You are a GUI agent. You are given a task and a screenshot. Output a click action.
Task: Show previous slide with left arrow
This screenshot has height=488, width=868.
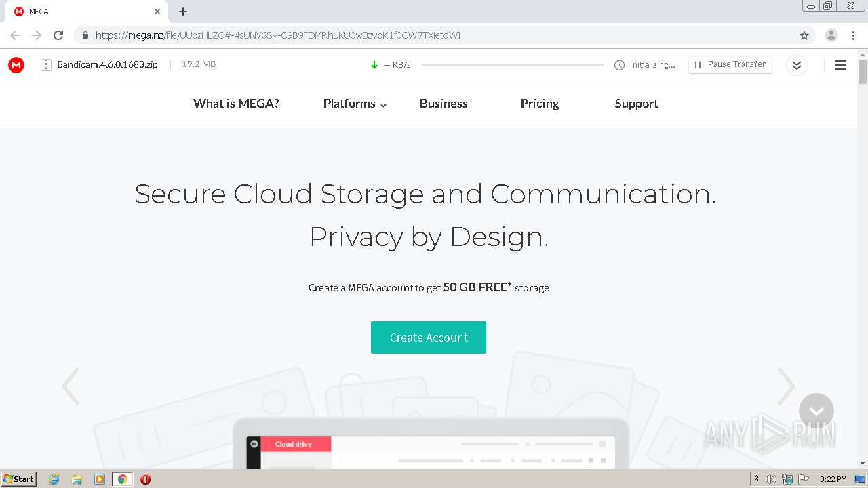pos(71,386)
